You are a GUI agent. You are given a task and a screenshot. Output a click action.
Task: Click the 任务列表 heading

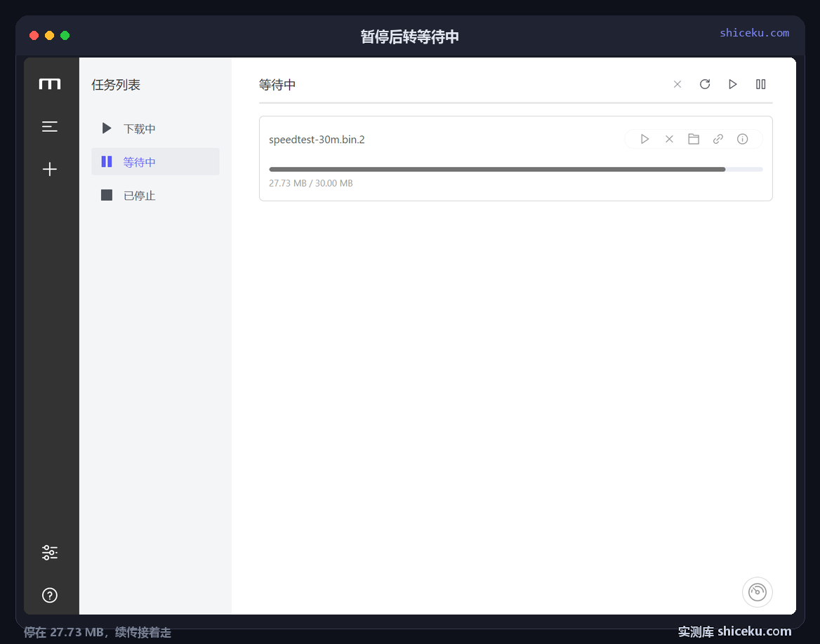(116, 85)
